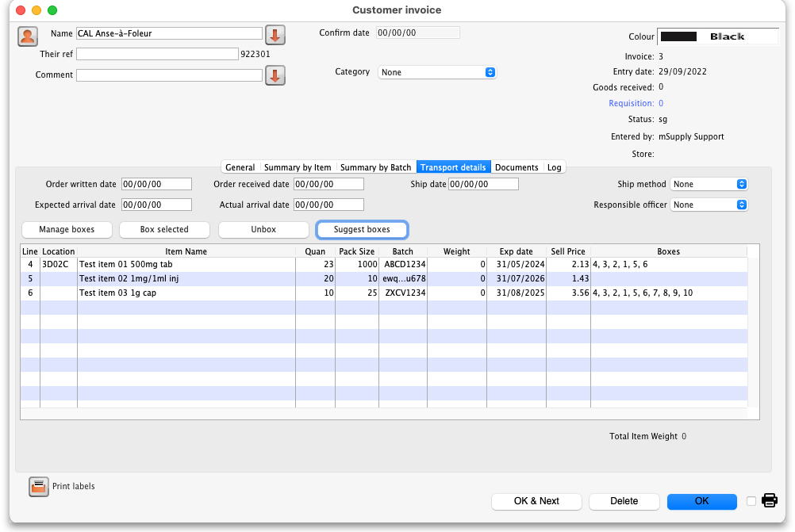This screenshot has width=795, height=532.
Task: Open the Category dropdown
Action: (437, 72)
